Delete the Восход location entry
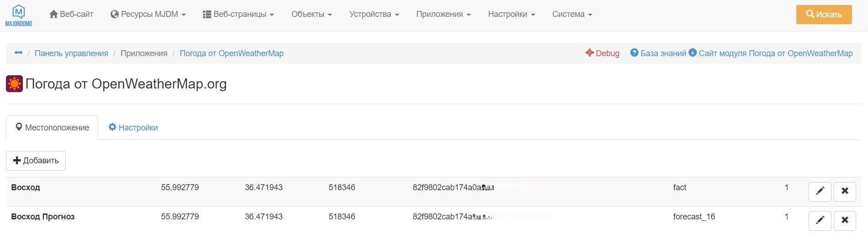This screenshot has width=868, height=239. [x=845, y=191]
